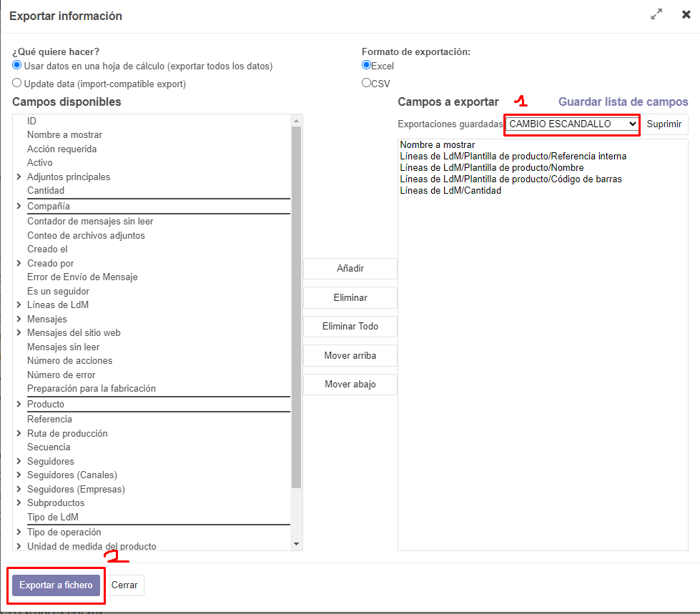Viewport: 700px width, 614px height.
Task: Expand the Producto field node
Action: [x=19, y=404]
